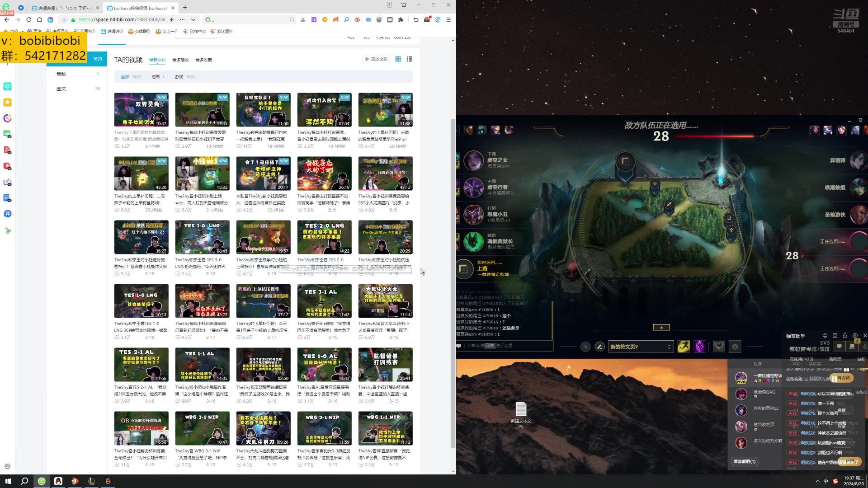Click the magnifier icon in the browser search box
Image resolution: width=868 pixels, height=488 pixels.
(x=292, y=20)
